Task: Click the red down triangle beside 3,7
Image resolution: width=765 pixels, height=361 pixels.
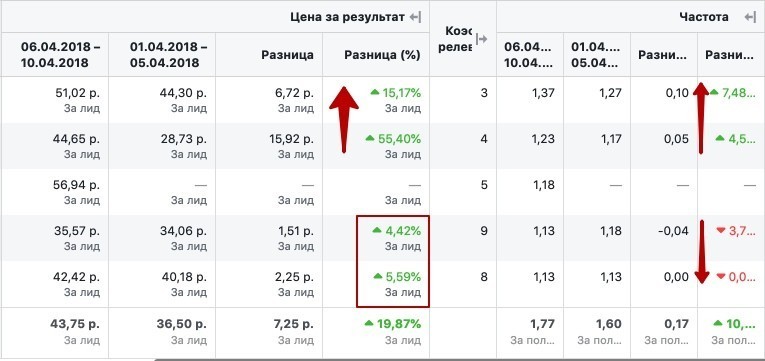Action: pos(721,231)
